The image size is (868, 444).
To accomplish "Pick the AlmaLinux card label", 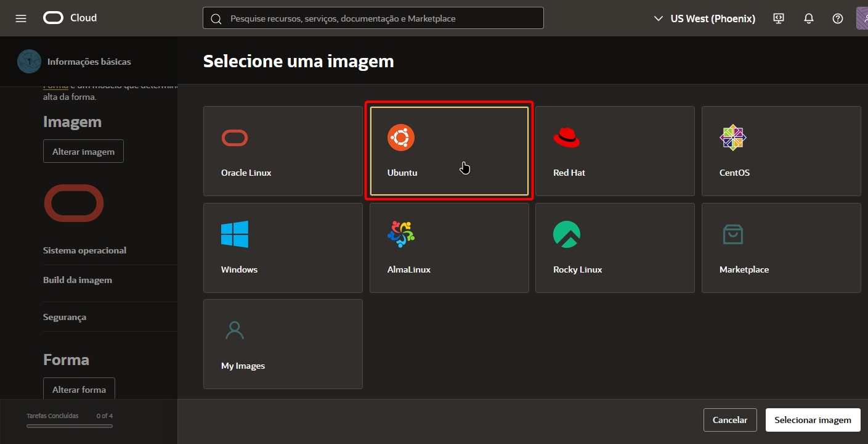I will (x=409, y=269).
